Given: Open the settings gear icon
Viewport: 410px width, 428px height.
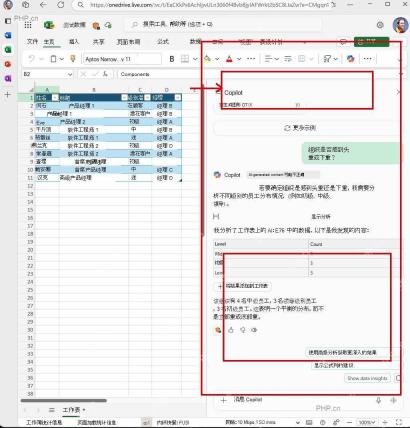Looking at the screenshot, I should (x=380, y=25).
